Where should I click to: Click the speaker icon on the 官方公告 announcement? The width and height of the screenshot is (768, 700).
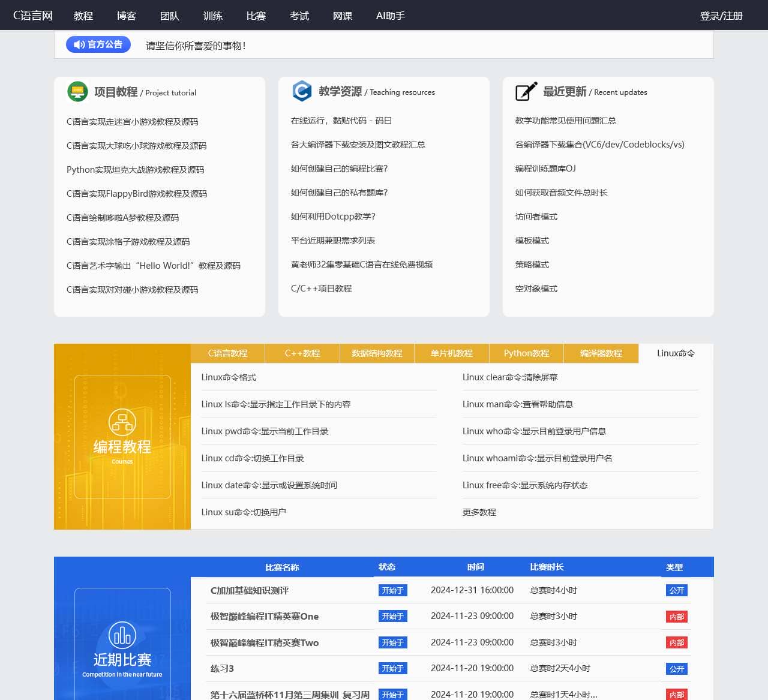click(x=78, y=44)
